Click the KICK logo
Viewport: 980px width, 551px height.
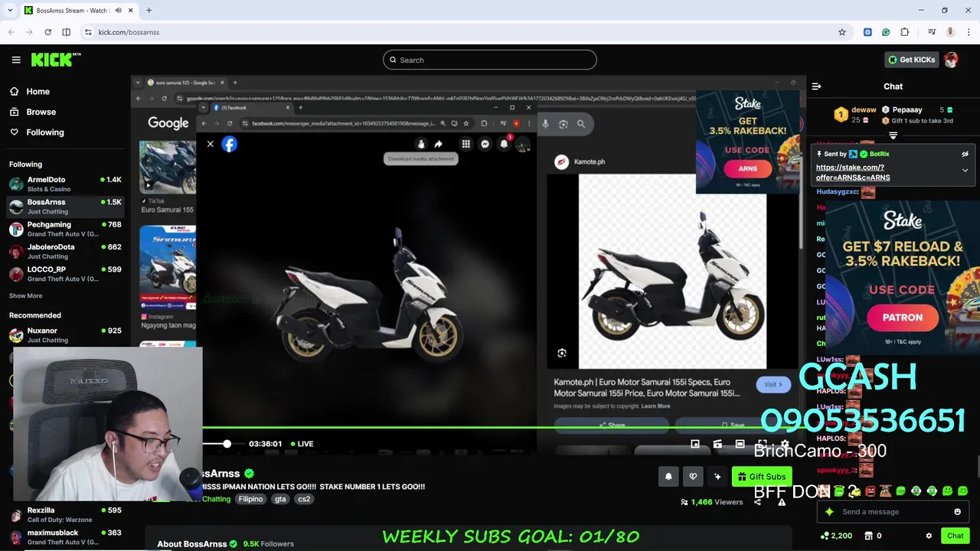click(x=56, y=60)
